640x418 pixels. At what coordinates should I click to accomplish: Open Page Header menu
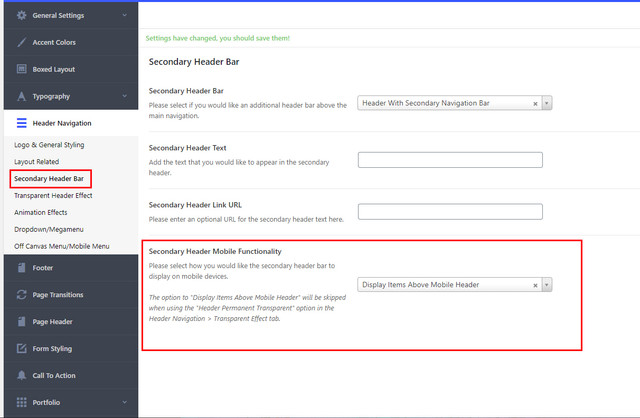pyautogui.click(x=71, y=321)
